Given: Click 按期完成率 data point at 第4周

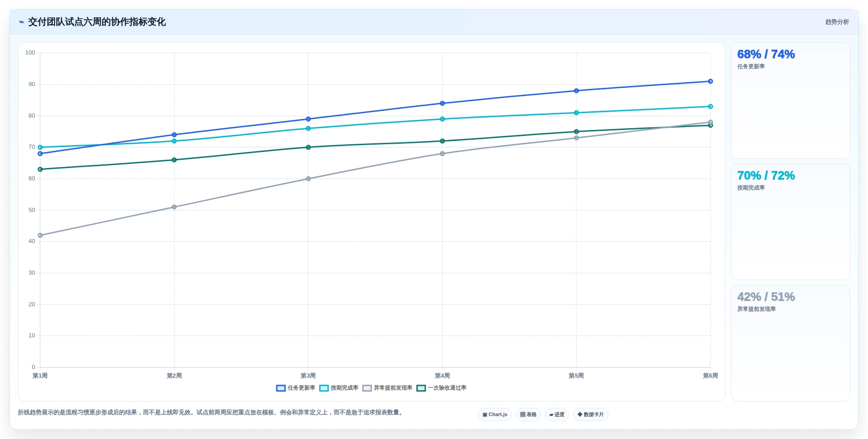Looking at the screenshot, I should point(442,119).
